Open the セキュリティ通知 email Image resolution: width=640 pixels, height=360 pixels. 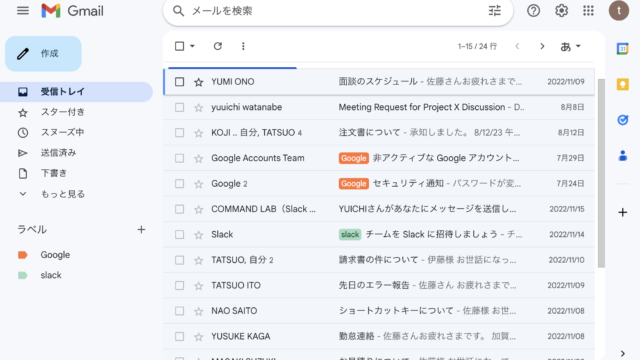tap(408, 184)
